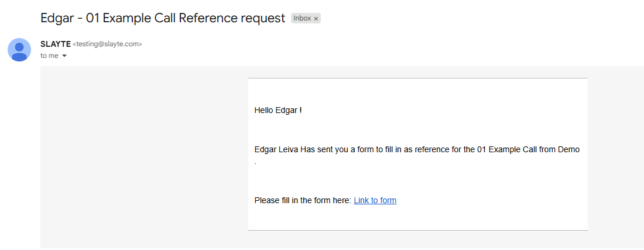Select the sender name SLAYTE
Screen dimensions: 644x250
click(56, 44)
